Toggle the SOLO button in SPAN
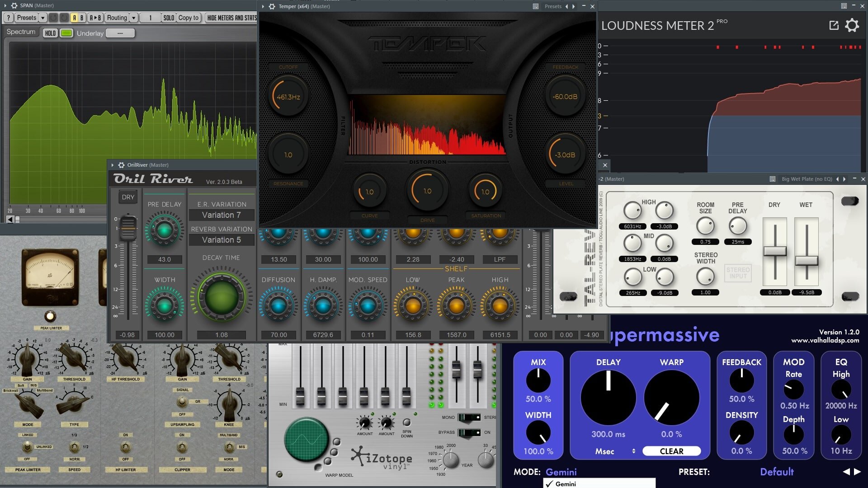The image size is (868, 488). pos(169,18)
